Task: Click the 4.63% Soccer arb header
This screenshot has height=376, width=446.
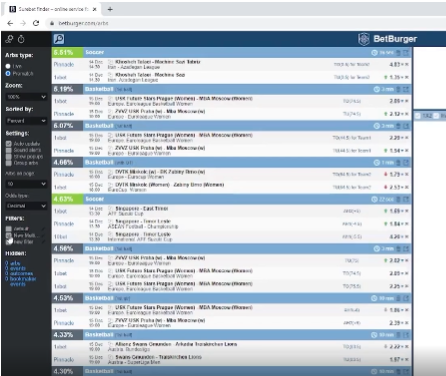Action: coord(232,199)
